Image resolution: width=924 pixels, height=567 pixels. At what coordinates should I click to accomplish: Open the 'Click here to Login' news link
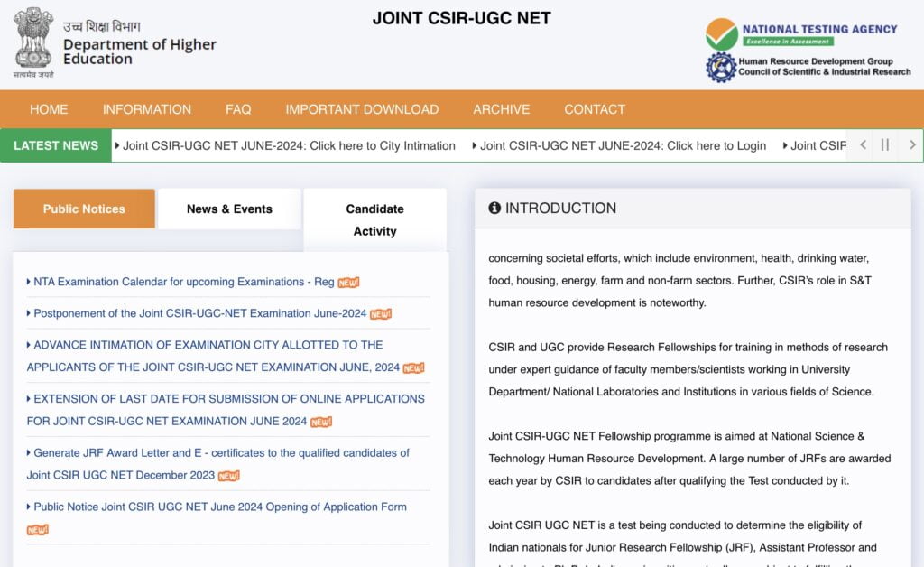(x=623, y=145)
